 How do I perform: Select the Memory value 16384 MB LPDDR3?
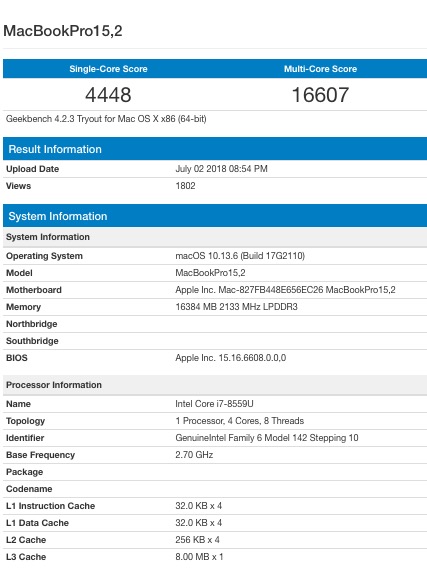click(x=236, y=307)
